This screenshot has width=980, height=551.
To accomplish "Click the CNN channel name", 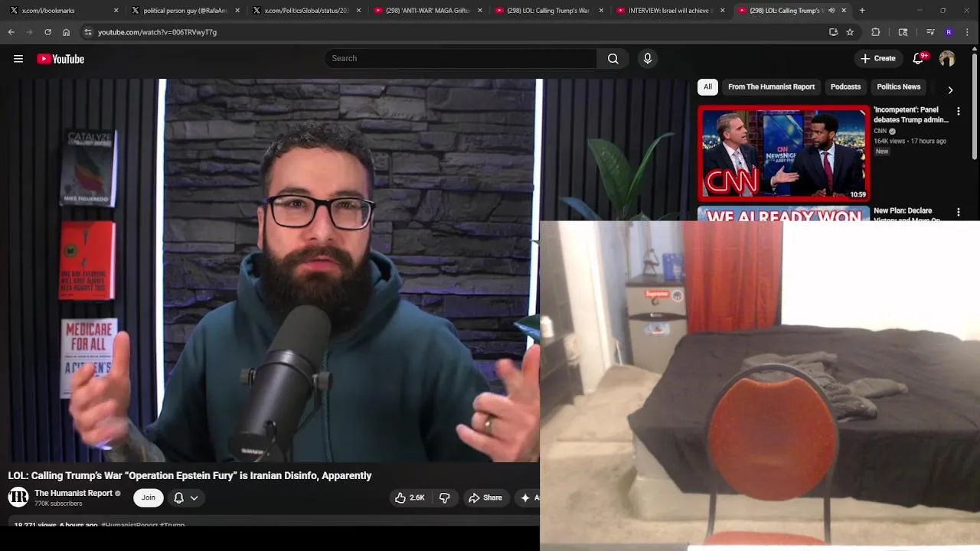I will [880, 131].
